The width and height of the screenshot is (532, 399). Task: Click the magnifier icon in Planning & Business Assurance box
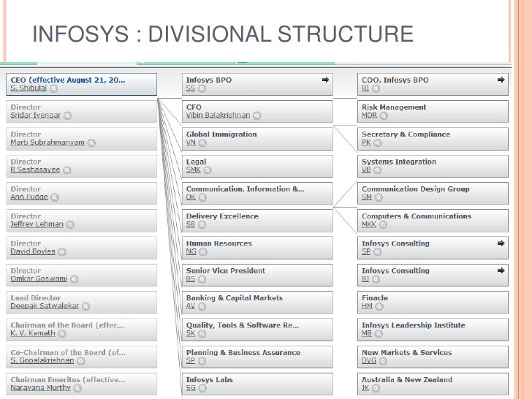coord(202,361)
